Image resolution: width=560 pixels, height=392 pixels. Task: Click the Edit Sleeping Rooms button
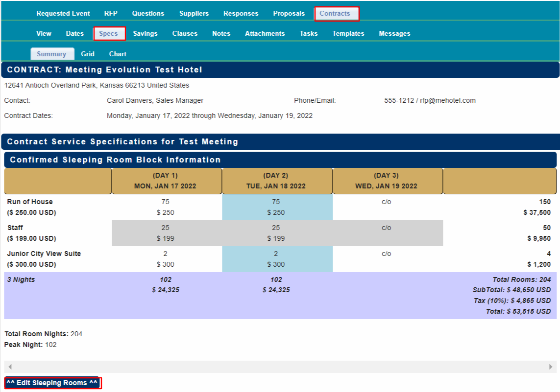pos(52,383)
